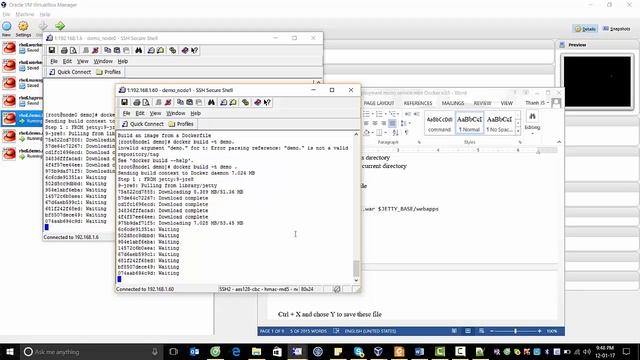This screenshot has height=360, width=640.
Task: Click demo_node1 terminal scrollbar down arrow
Action: 356,280
